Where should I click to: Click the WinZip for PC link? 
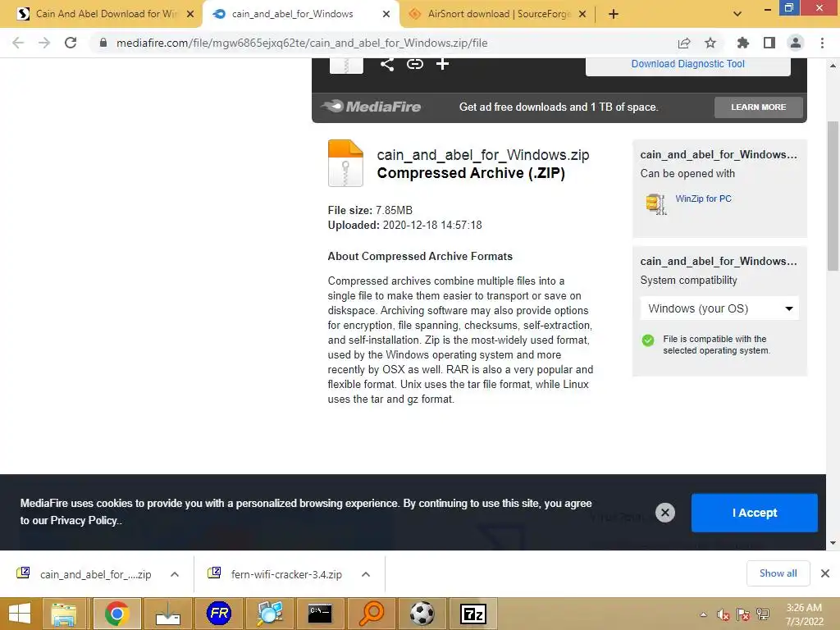click(x=703, y=199)
